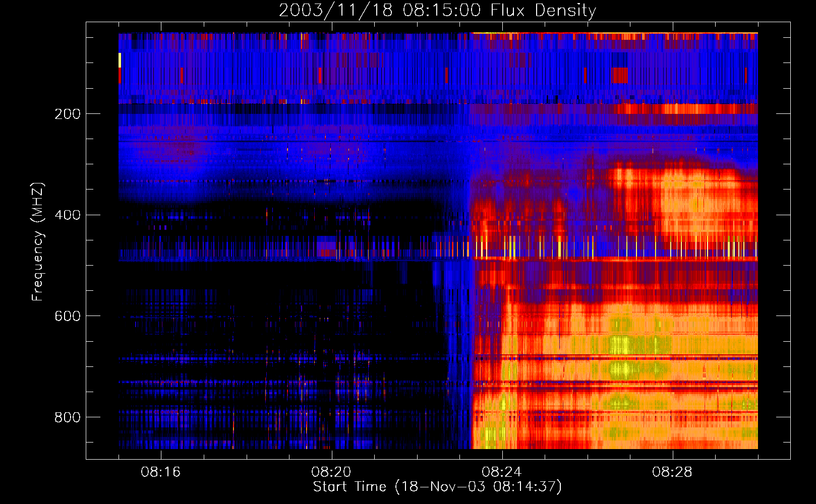Click the 600 MHz frequency tick label
The image size is (816, 504).
[68, 316]
